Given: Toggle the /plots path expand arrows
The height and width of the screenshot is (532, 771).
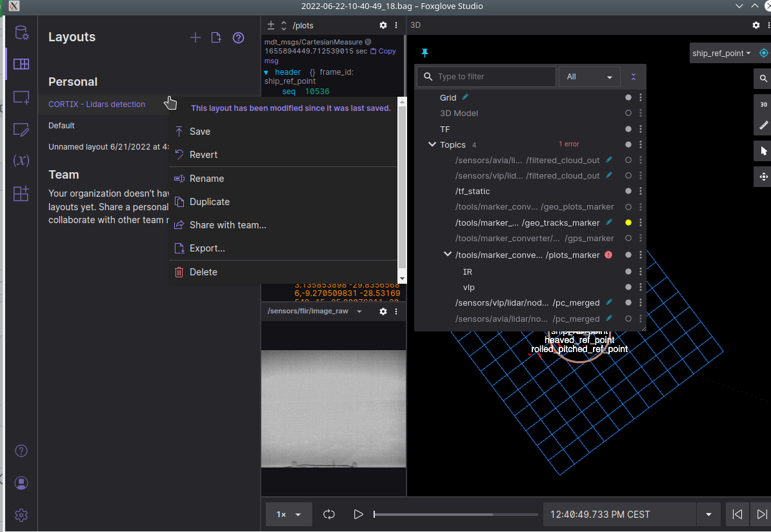Looking at the screenshot, I should [x=284, y=26].
